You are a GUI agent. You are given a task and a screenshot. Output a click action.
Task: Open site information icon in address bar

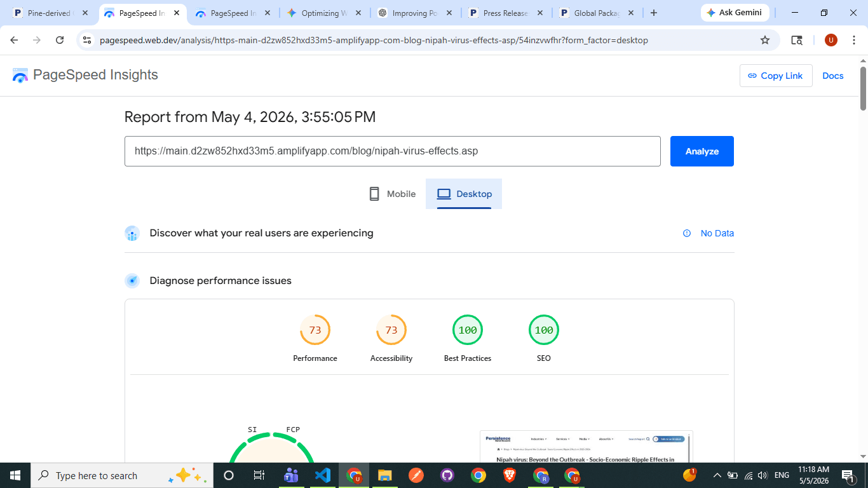[88, 40]
